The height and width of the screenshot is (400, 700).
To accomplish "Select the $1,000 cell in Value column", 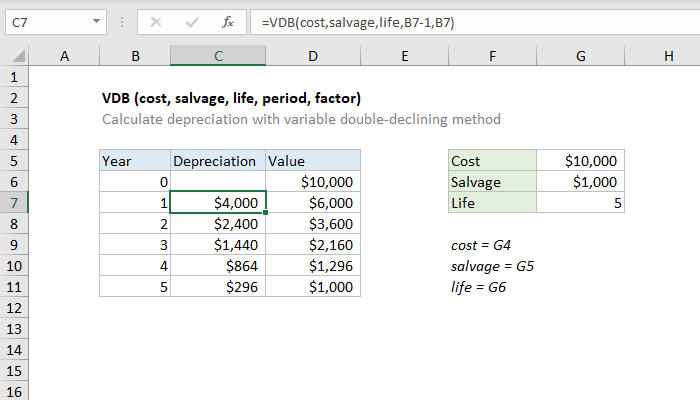I will coord(313,287).
